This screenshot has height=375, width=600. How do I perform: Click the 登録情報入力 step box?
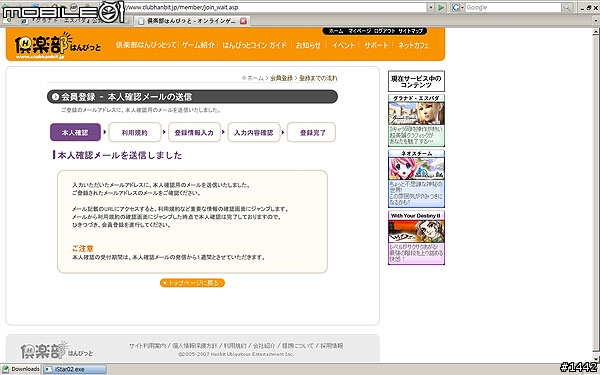tap(194, 132)
